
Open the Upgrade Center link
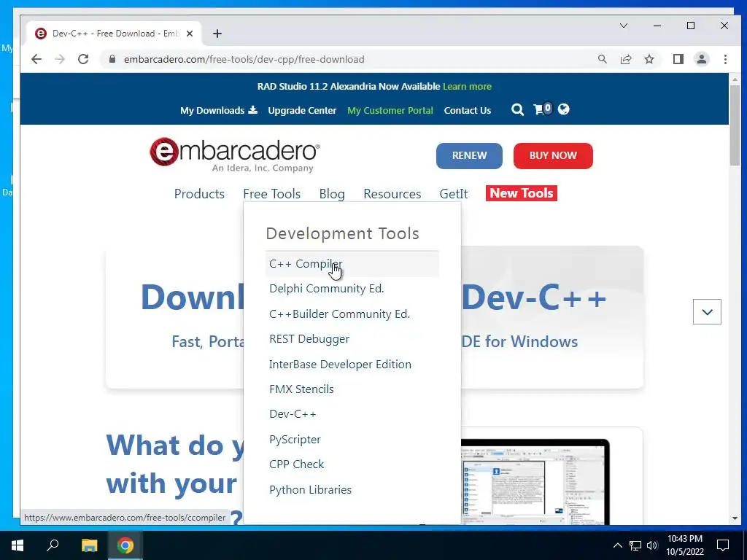click(302, 110)
